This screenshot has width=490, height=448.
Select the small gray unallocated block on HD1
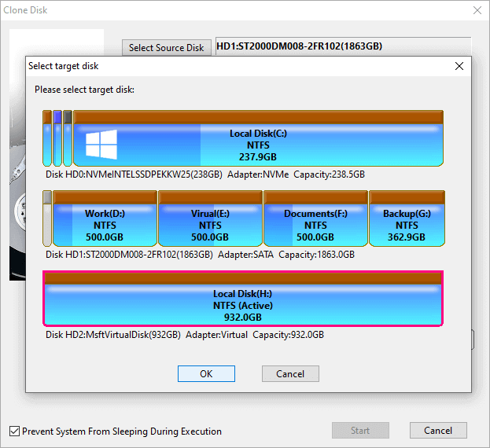47,218
